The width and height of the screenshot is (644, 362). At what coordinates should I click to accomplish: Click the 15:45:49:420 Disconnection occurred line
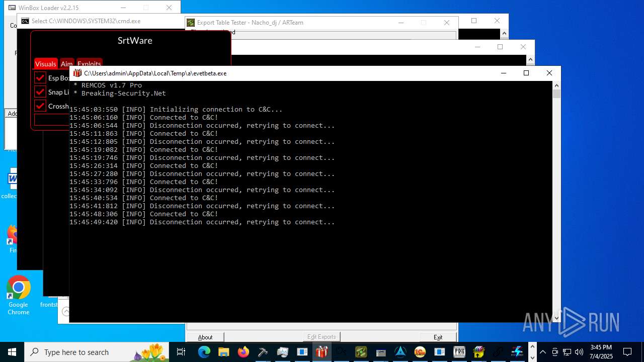[202, 222]
